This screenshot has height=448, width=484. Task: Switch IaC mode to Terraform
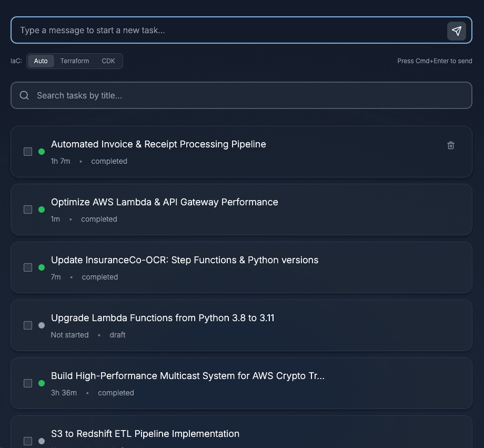coord(75,61)
